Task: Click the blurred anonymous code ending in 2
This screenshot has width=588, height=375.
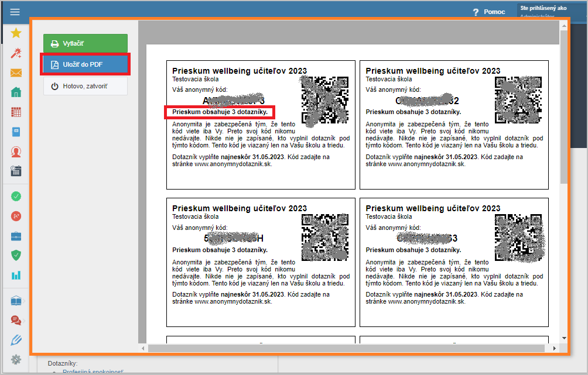Action: click(427, 101)
